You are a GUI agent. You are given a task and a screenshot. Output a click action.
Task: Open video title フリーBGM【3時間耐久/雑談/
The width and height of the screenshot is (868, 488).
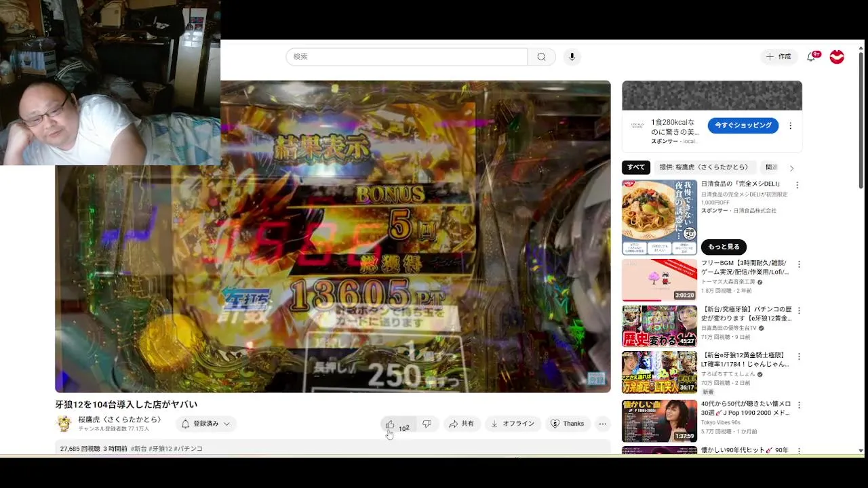745,267
